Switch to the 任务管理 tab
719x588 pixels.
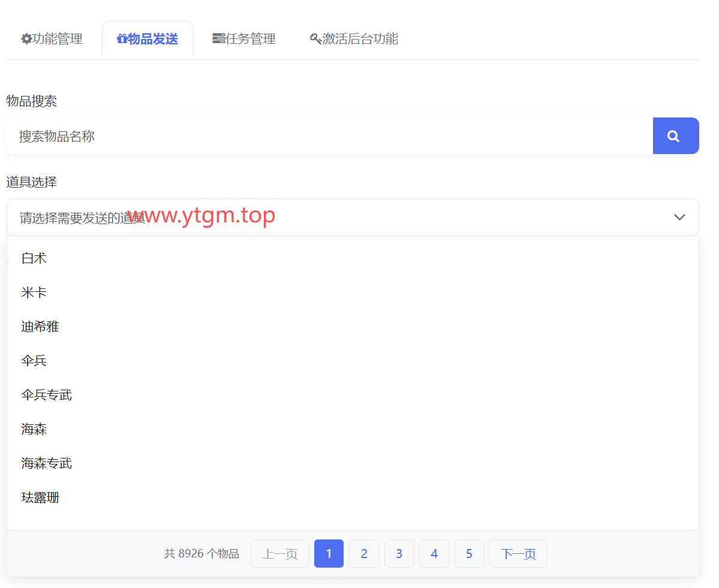[x=244, y=39]
